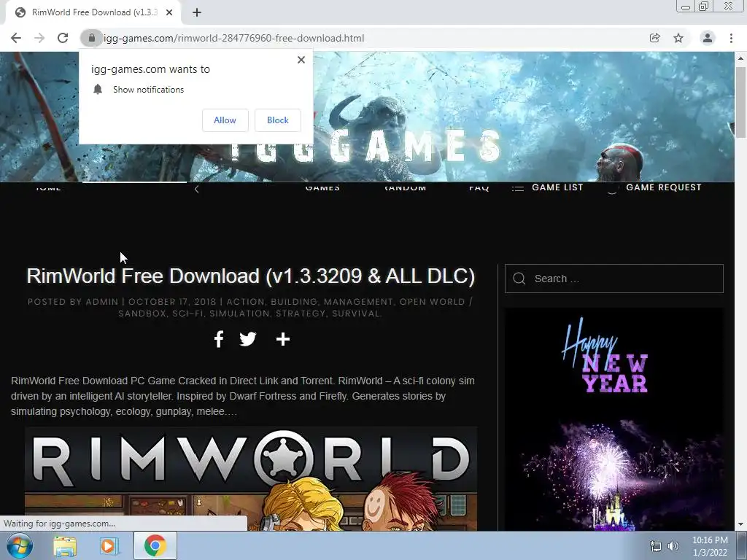Open the Chrome three-dot menu
This screenshot has width=747, height=560.
pos(731,38)
